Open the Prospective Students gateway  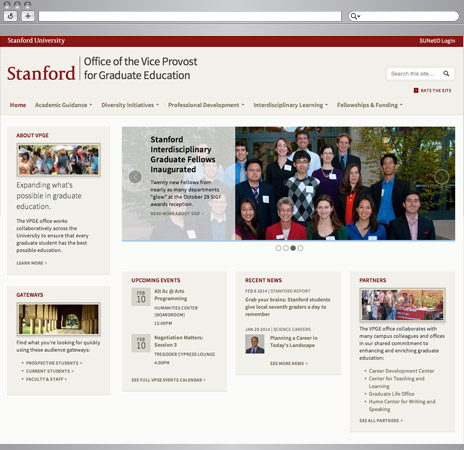coord(54,363)
